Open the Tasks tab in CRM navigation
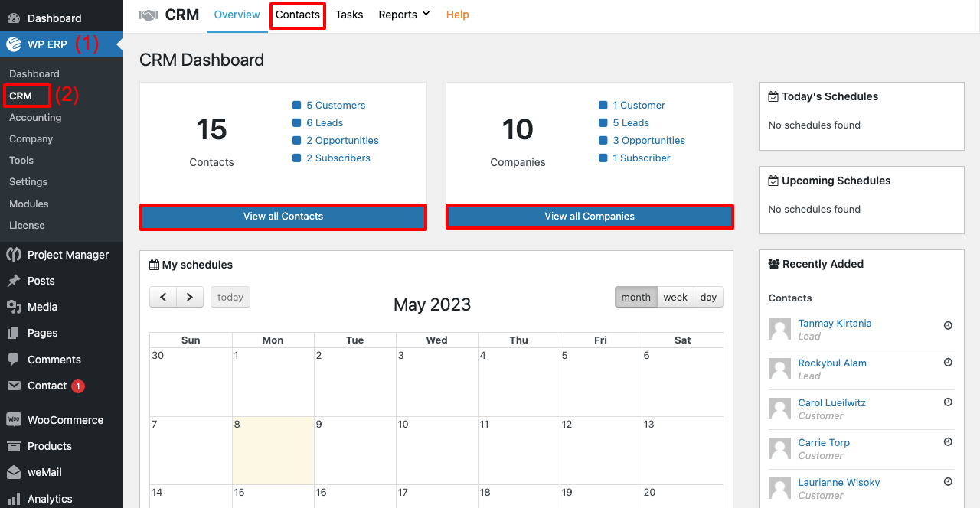The width and height of the screenshot is (980, 508). click(349, 15)
